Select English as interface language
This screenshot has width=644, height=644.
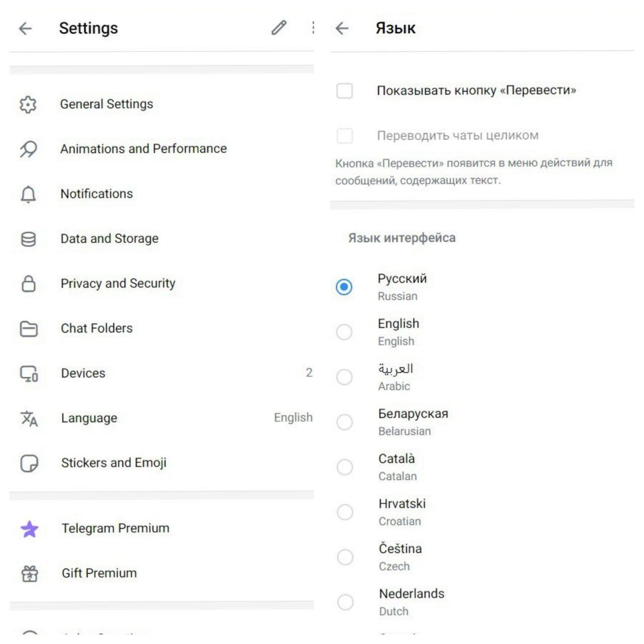coord(345,332)
